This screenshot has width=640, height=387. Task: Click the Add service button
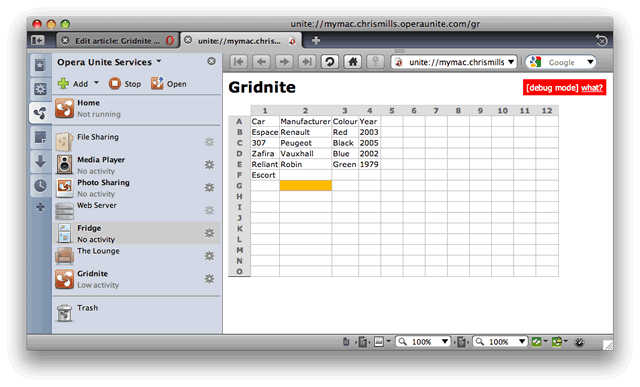(x=73, y=83)
